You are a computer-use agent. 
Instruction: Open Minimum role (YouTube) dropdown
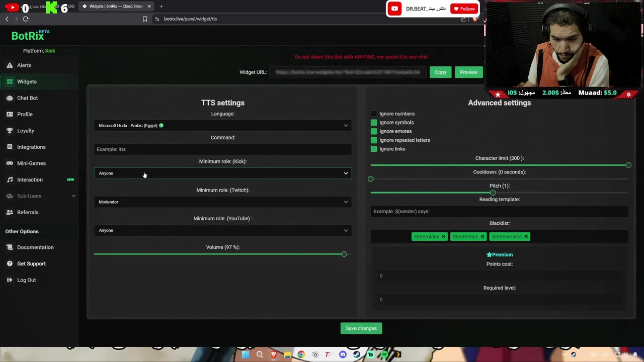[x=223, y=230]
